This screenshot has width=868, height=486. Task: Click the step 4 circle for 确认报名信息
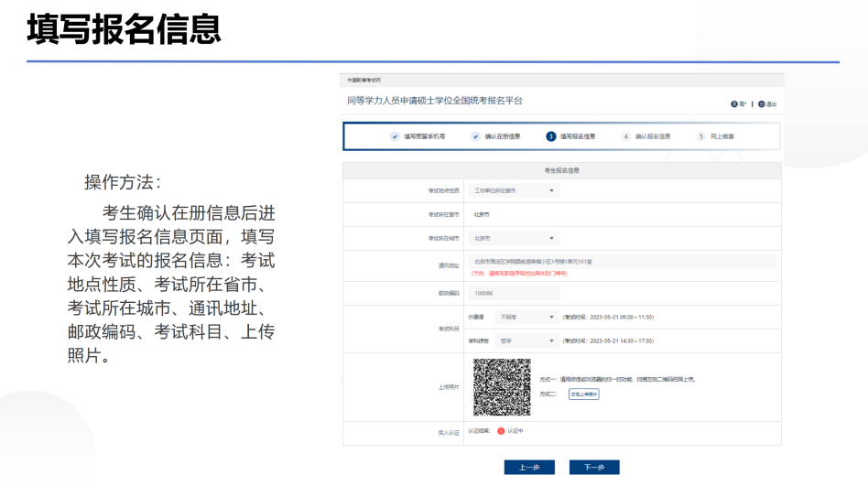[x=626, y=136]
